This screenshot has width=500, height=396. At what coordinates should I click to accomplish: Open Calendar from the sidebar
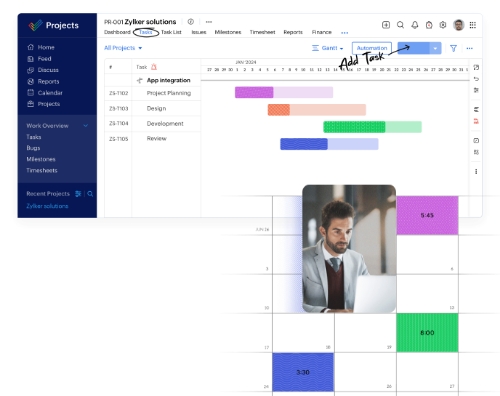click(45, 93)
